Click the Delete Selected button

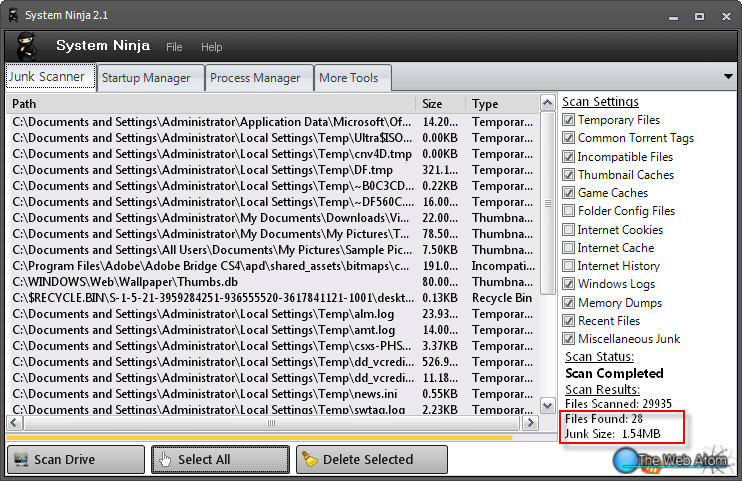tap(372, 459)
